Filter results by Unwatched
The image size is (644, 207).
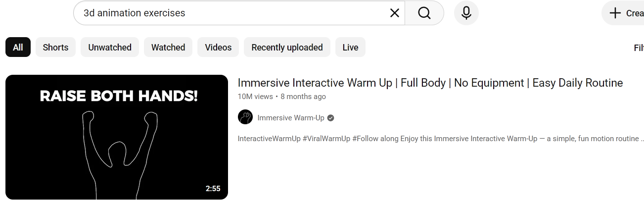coord(110,48)
